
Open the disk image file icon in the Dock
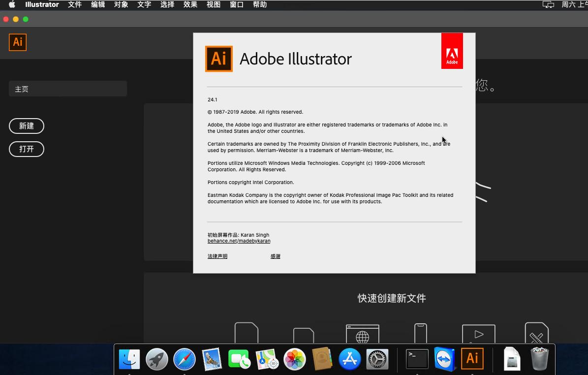(x=512, y=359)
